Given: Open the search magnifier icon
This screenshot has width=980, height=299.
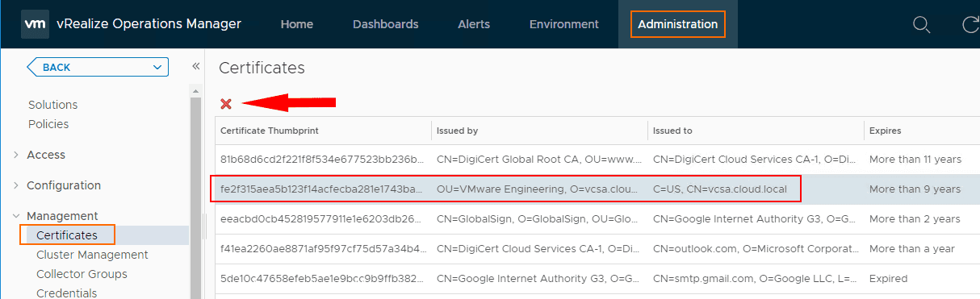Looking at the screenshot, I should coord(921,24).
